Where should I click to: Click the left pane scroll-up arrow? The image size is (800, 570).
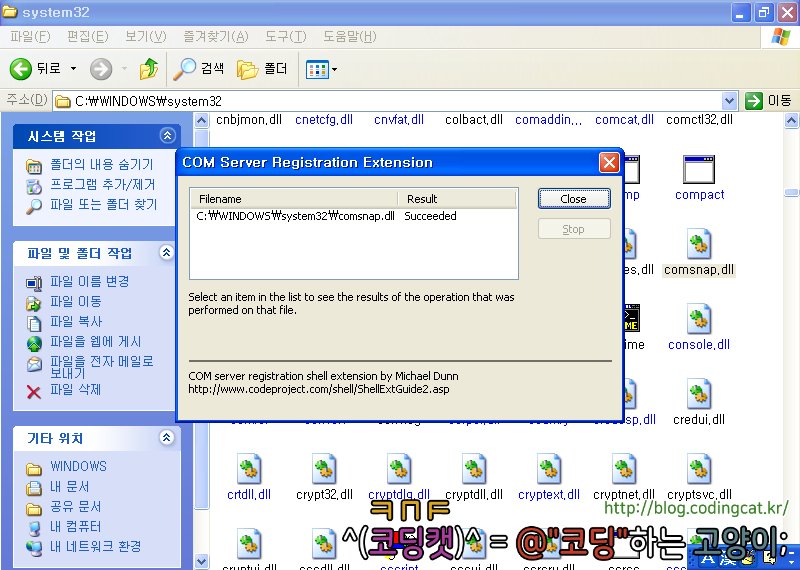coord(202,120)
